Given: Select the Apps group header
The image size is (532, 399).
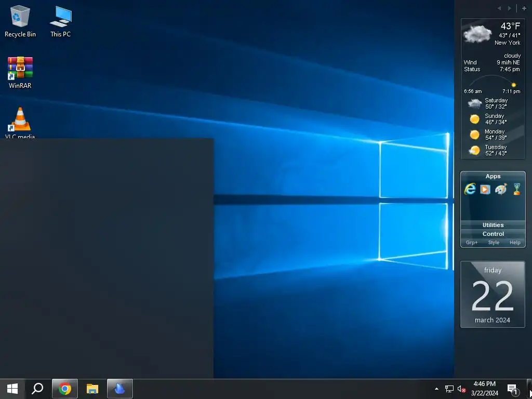Looking at the screenshot, I should (493, 176).
